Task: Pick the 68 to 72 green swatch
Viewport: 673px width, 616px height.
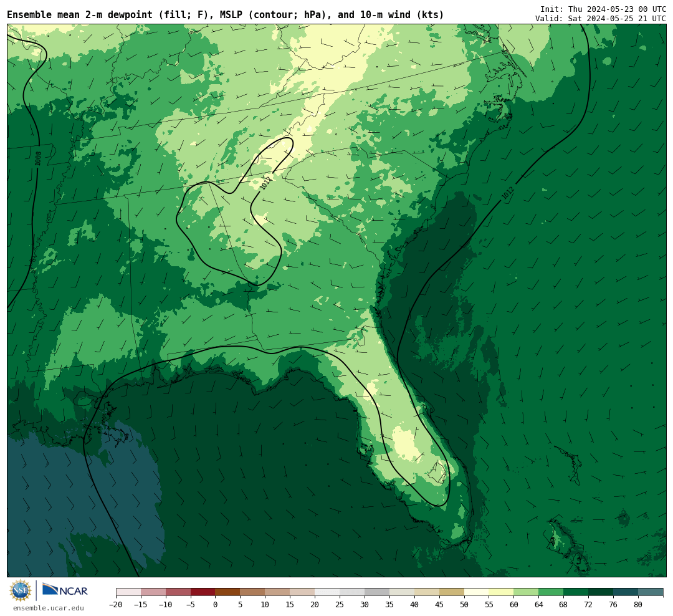Action: pyautogui.click(x=576, y=592)
